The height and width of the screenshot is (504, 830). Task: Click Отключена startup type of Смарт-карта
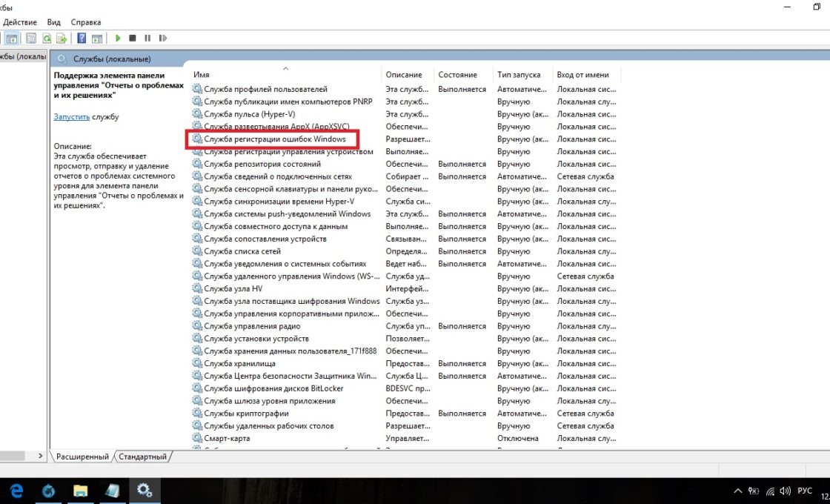coord(518,438)
